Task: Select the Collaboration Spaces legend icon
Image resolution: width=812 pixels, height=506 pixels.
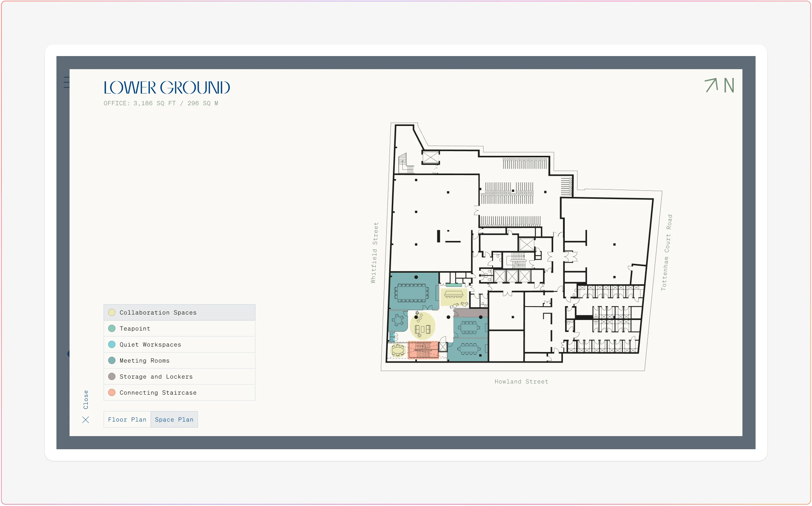Action: (112, 312)
